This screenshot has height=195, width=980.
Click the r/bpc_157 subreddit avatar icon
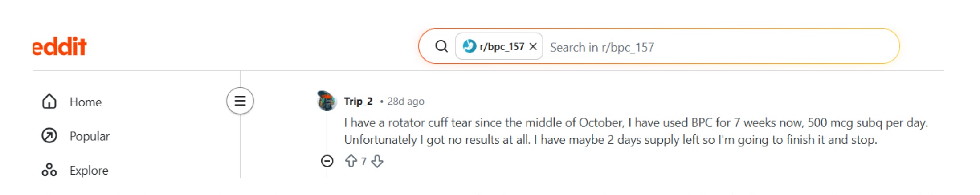click(x=469, y=46)
